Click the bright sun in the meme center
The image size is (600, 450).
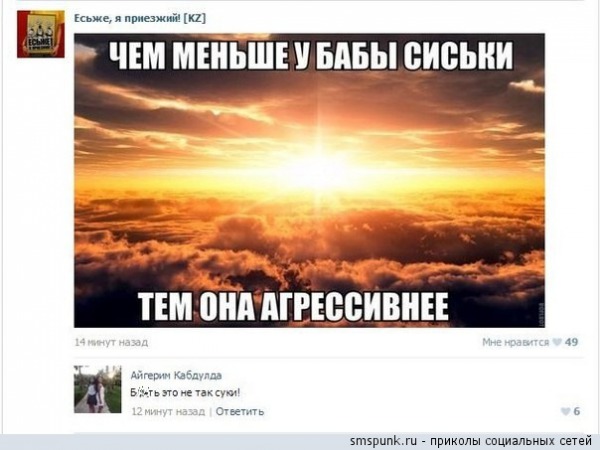tap(321, 170)
